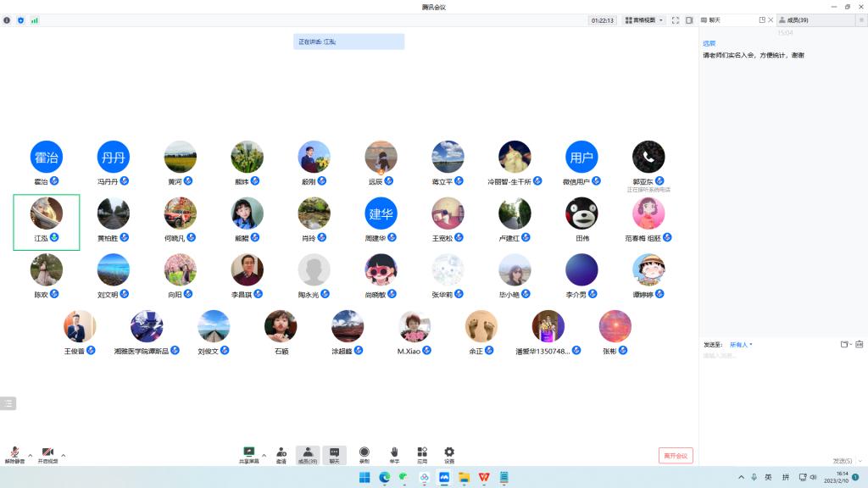Open meeting Settings (设置) gear icon

point(449,454)
